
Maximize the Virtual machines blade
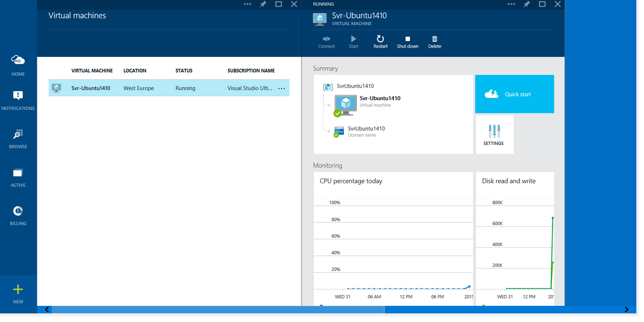279,4
